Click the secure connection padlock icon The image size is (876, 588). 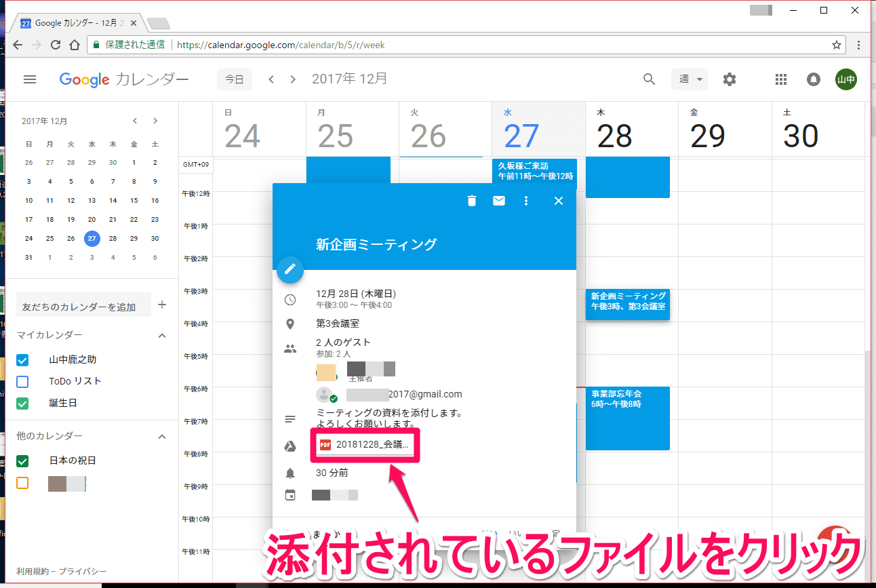click(x=96, y=45)
